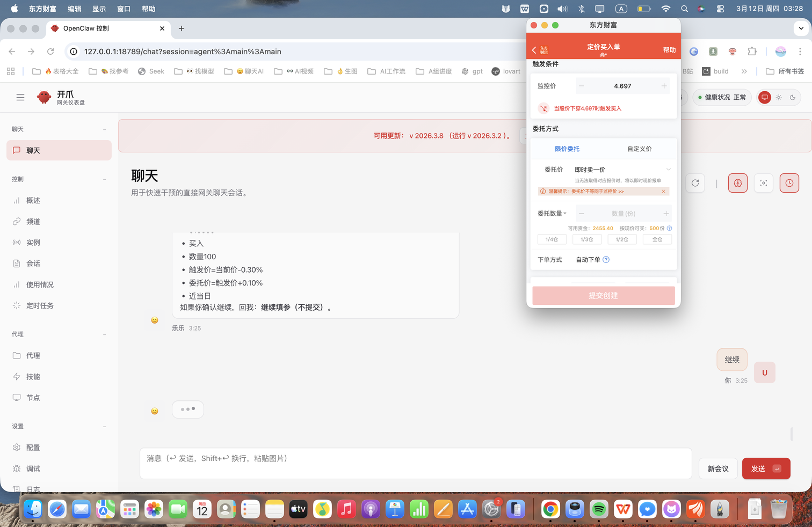Expand the 委托数量 unit dropdown

pyautogui.click(x=553, y=214)
